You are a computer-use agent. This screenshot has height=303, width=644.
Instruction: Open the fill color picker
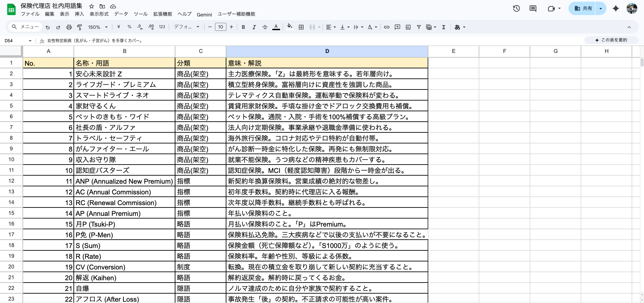(290, 27)
